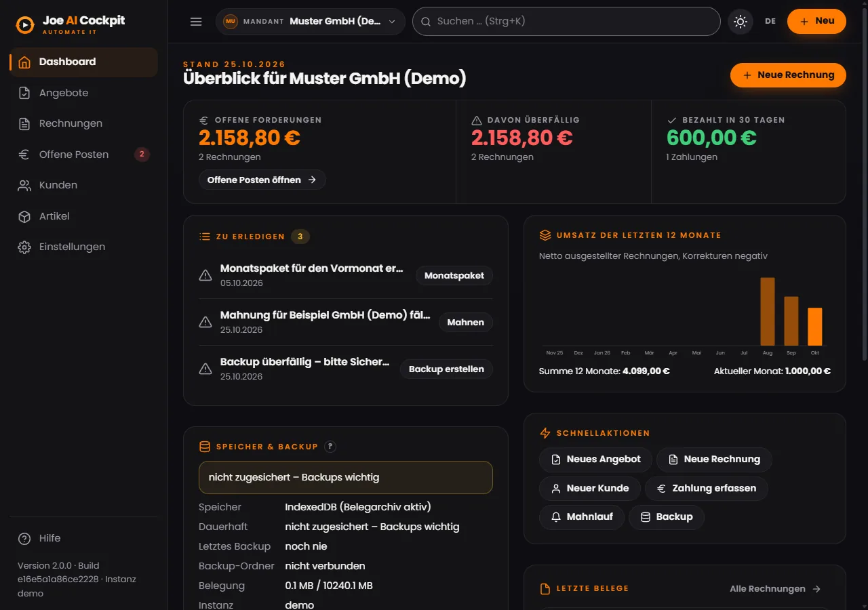The image size is (868, 610).
Task: Open Angebote in the sidebar
Action: (x=83, y=93)
